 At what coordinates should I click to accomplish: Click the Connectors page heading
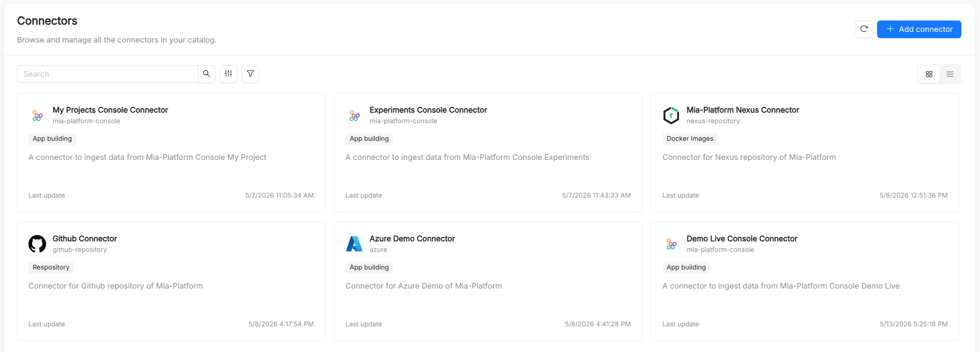click(x=47, y=21)
